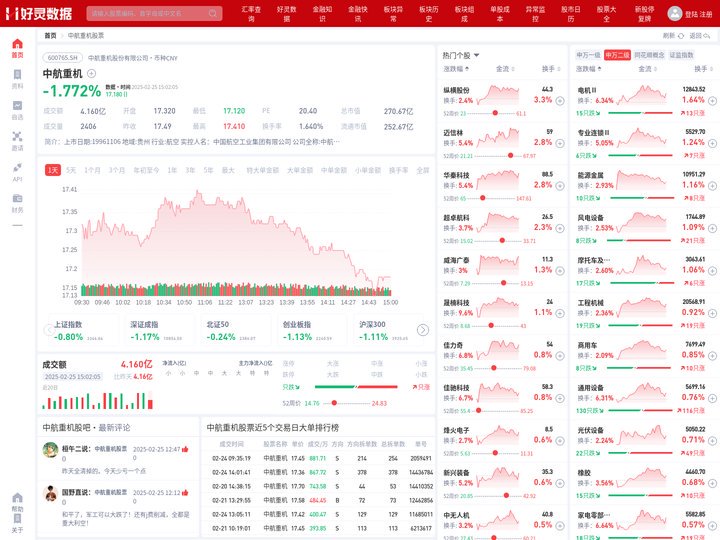Sort hot stocks by 换手
This screenshot has width=720, height=540.
[x=551, y=69]
